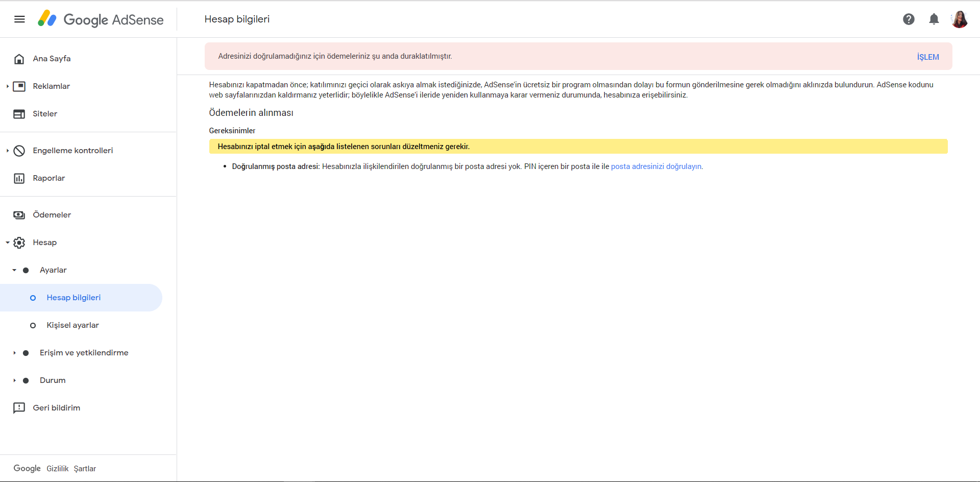Click the Ödemeler payments icon
This screenshot has height=482, width=980.
coord(19,215)
